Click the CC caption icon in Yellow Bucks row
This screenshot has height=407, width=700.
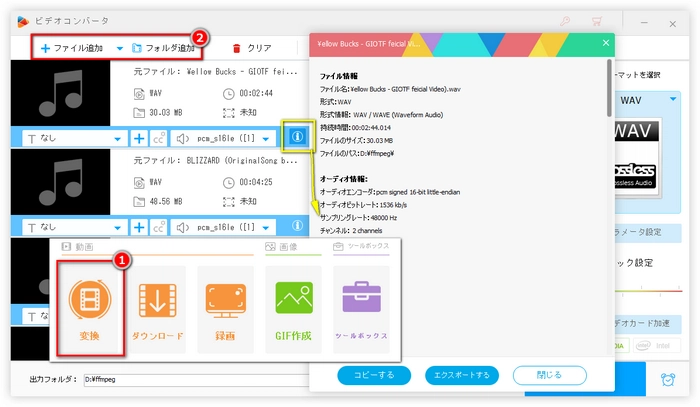click(159, 139)
